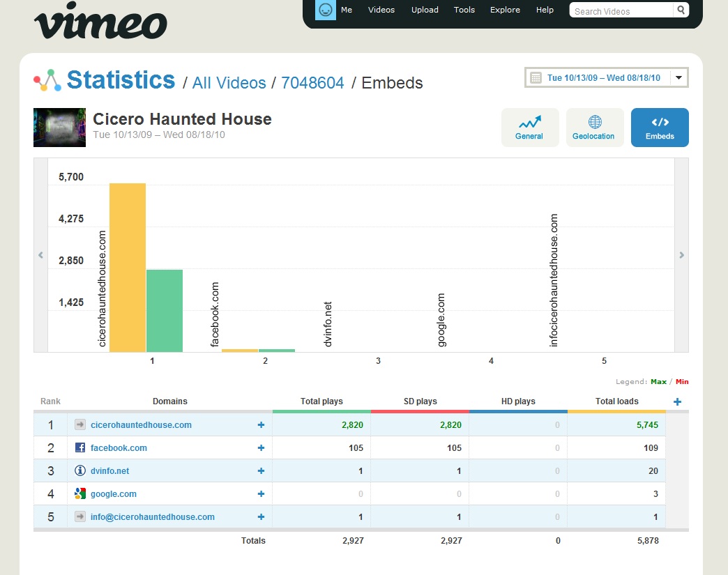Click the tall yellow bar for cicerohauntedhouse.com
Image resolution: width=728 pixels, height=575 pixels.
[x=128, y=268]
